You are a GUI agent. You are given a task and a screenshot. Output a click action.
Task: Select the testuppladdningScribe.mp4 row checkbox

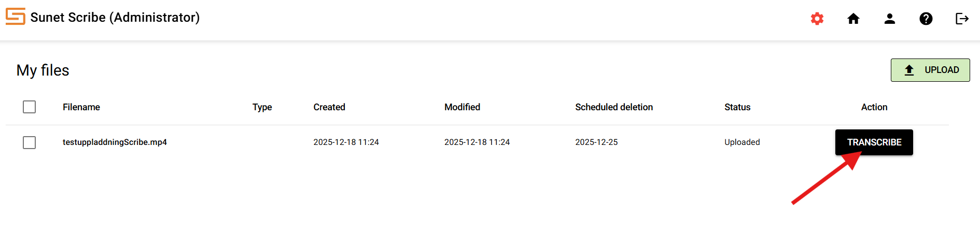[x=30, y=142]
